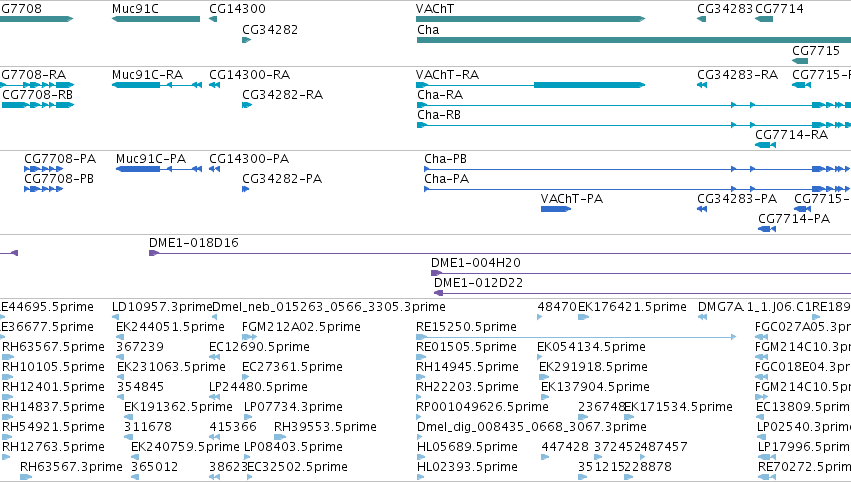This screenshot has width=851, height=482.
Task: Select the CG14300 gene label
Action: (x=237, y=9)
